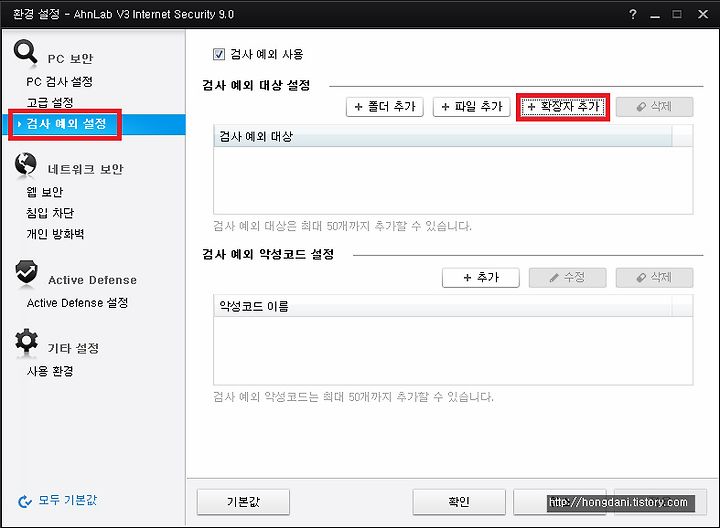Click 삭제 button for 검사 예외 대상
The height and width of the screenshot is (528, 720).
[654, 107]
